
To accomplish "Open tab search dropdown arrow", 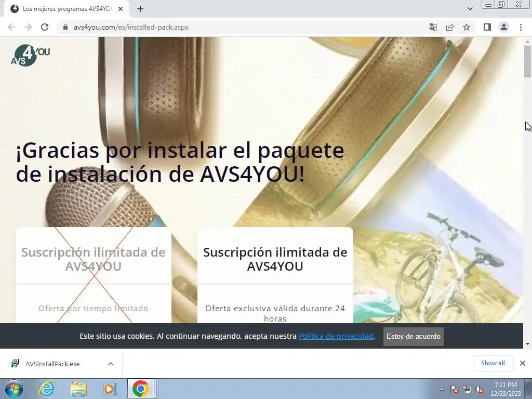I will (470, 9).
